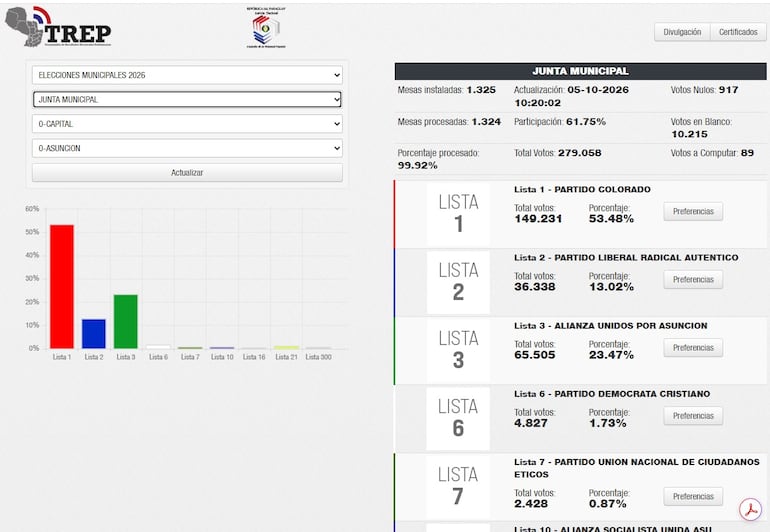Click 'Lista 3 - ALIANZA UNIDOS POR ASUNCION' title
770x532 pixels.
pyautogui.click(x=611, y=326)
